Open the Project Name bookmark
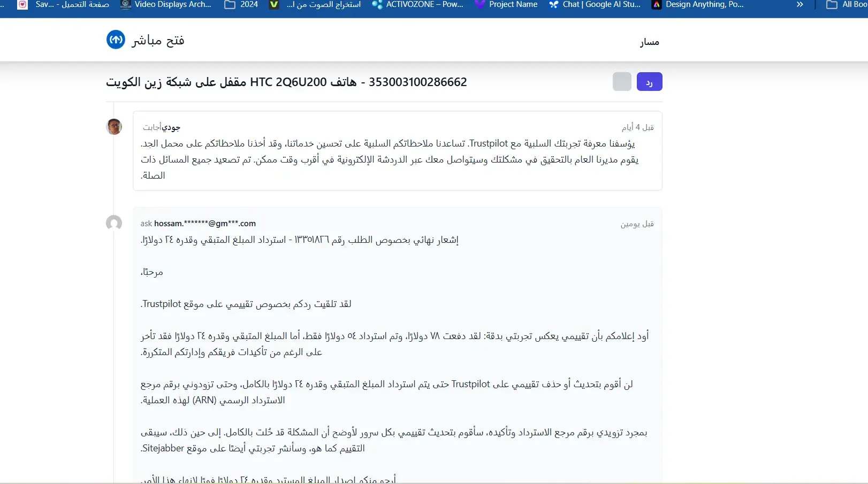 point(506,4)
